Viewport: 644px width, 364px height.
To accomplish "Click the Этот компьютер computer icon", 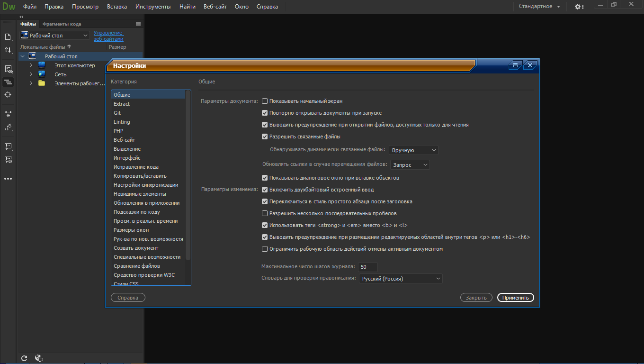I will click(42, 65).
